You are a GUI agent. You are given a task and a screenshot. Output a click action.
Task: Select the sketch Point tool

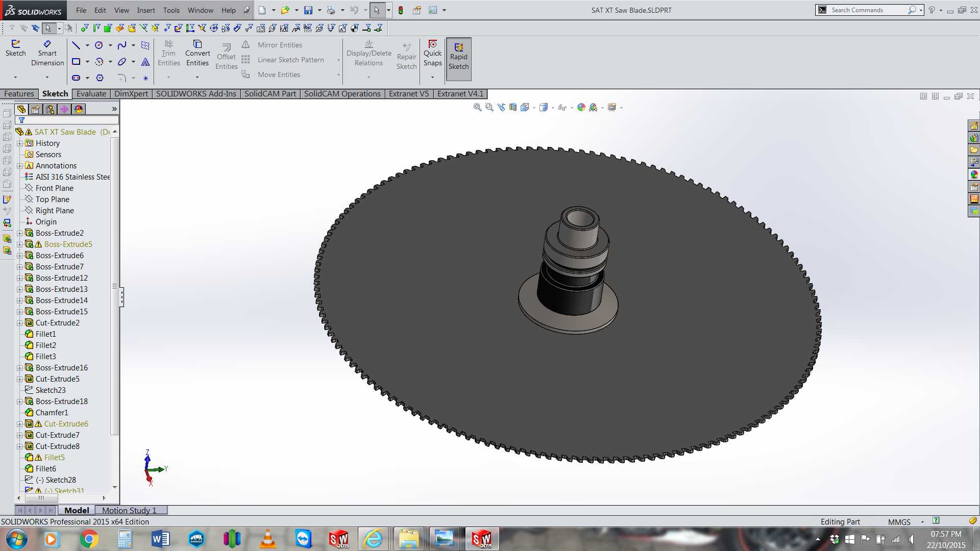(x=145, y=78)
